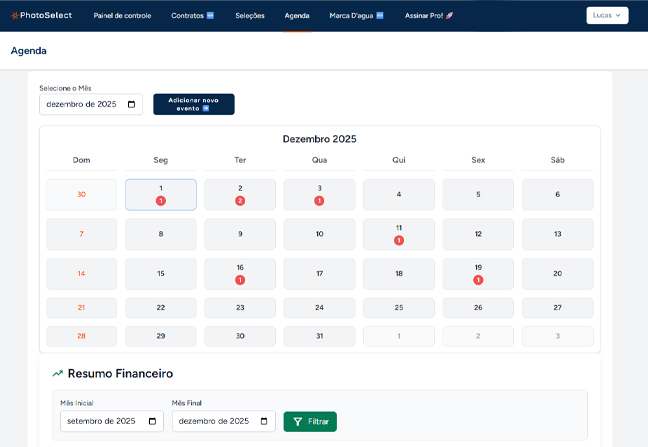648x447 pixels.
Task: Click the Resumo Financeiro trend icon
Action: tap(58, 374)
